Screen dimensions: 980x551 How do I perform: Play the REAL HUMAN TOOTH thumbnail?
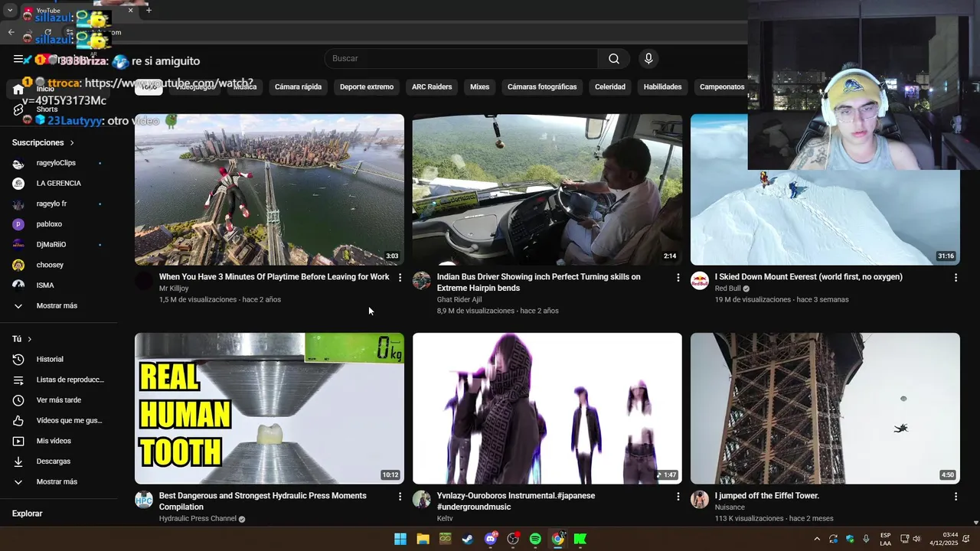(269, 408)
